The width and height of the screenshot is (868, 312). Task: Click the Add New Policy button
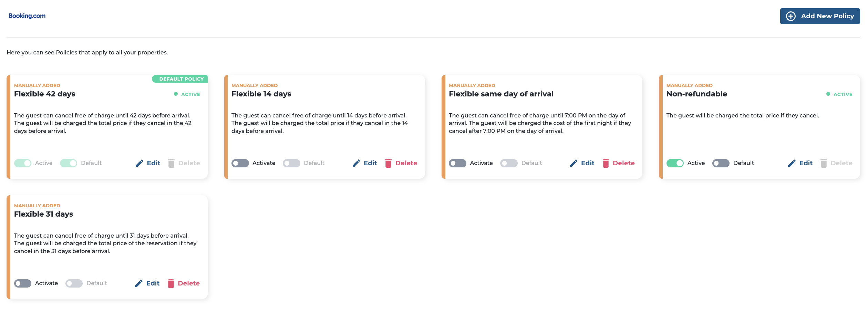(x=820, y=16)
